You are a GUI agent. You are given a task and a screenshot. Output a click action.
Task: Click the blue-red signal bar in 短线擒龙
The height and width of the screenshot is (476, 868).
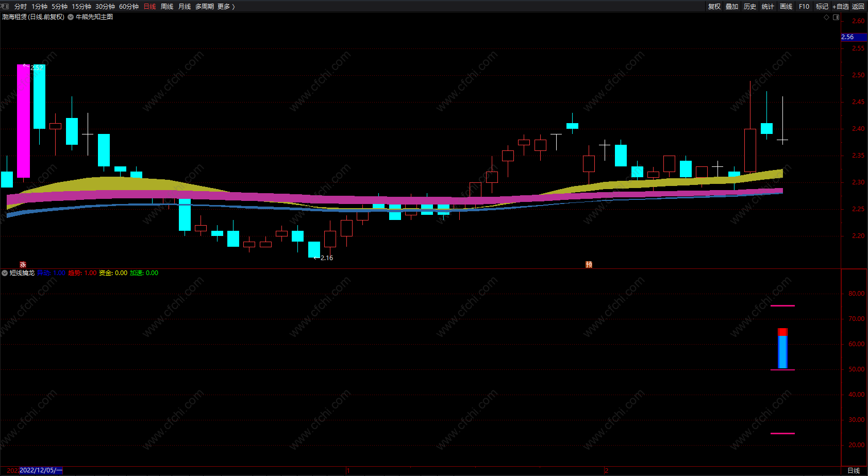click(x=782, y=349)
